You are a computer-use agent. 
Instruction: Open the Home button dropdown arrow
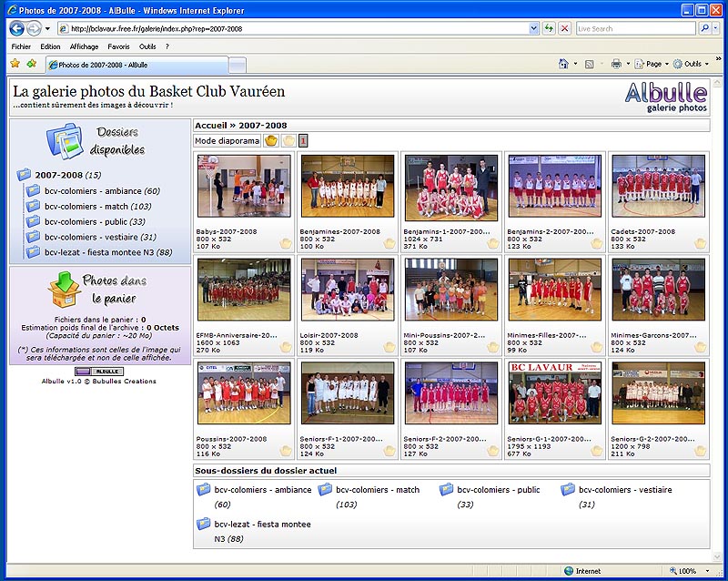pos(575,64)
